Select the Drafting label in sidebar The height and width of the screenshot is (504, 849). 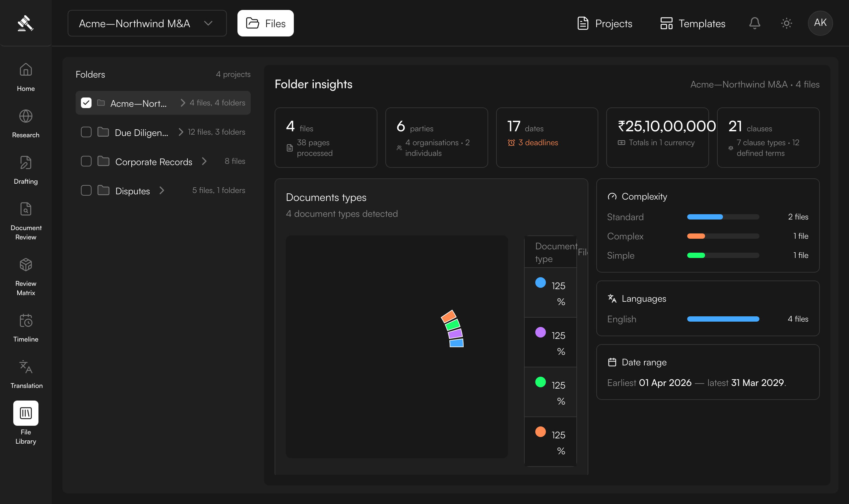tap(26, 181)
